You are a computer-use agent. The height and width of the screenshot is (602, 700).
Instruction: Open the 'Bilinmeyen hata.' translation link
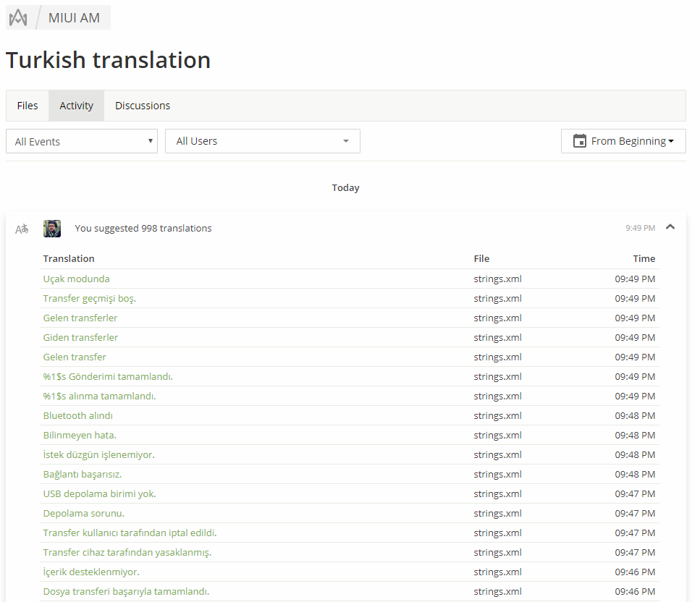pos(80,436)
